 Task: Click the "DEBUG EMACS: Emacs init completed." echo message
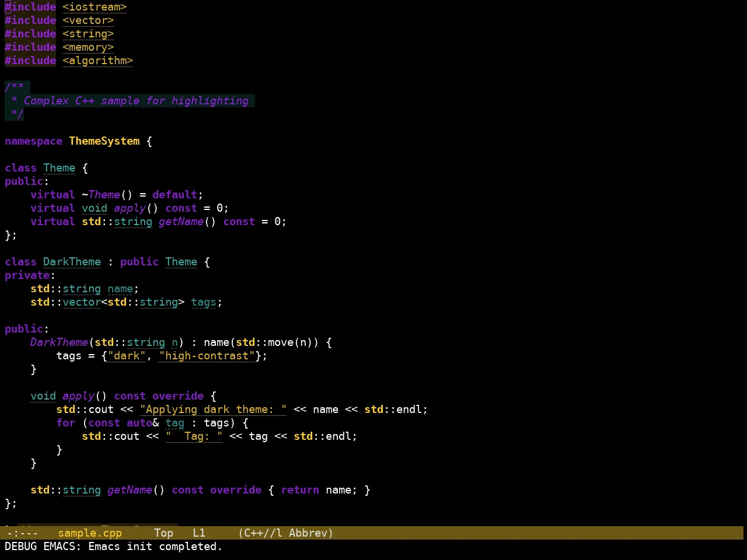click(x=113, y=547)
